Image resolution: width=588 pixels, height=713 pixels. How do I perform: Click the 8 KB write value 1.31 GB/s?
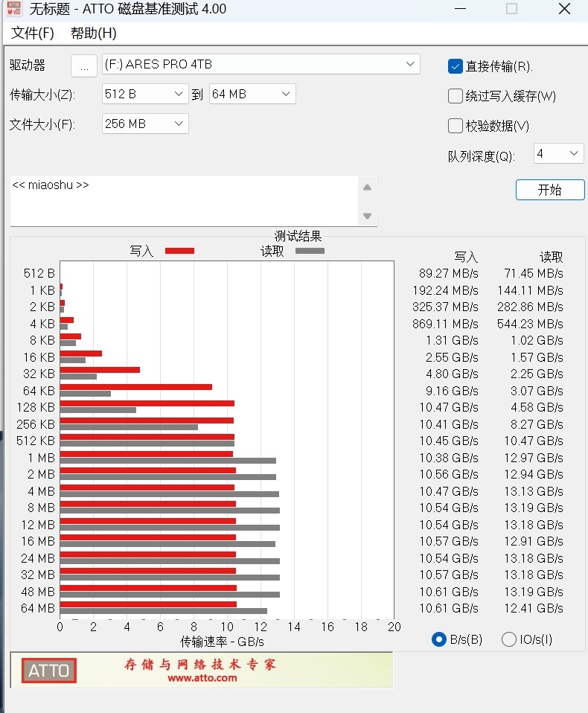[452, 341]
